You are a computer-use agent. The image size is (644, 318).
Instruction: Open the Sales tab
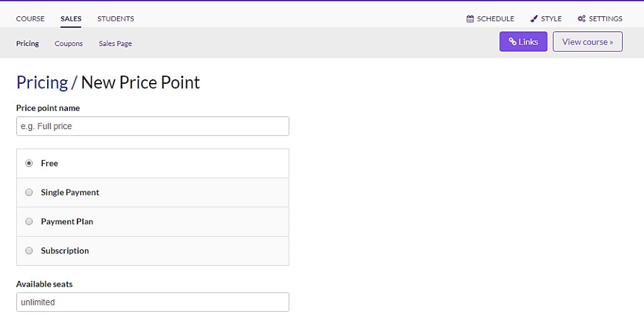[x=71, y=18]
